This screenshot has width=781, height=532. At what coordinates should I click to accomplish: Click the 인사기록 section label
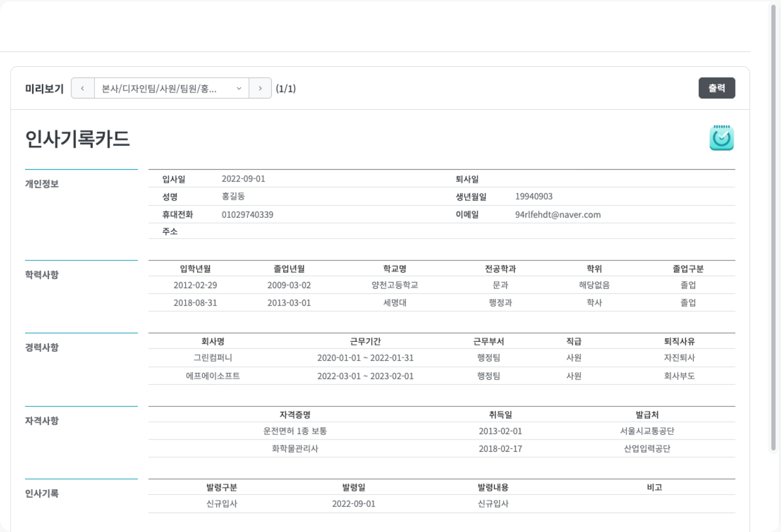tap(42, 493)
